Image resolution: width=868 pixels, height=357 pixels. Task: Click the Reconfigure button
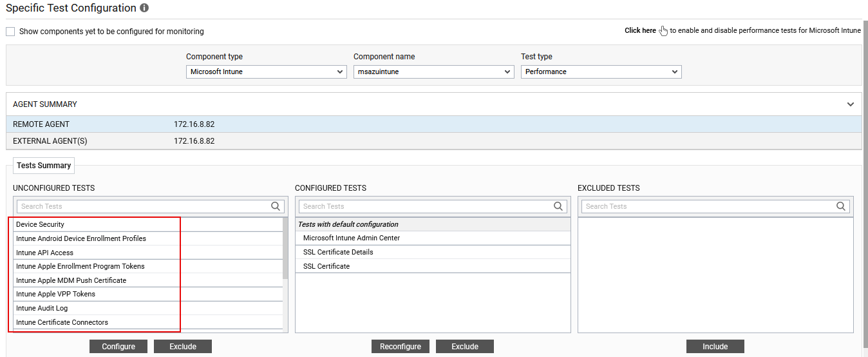pos(401,347)
